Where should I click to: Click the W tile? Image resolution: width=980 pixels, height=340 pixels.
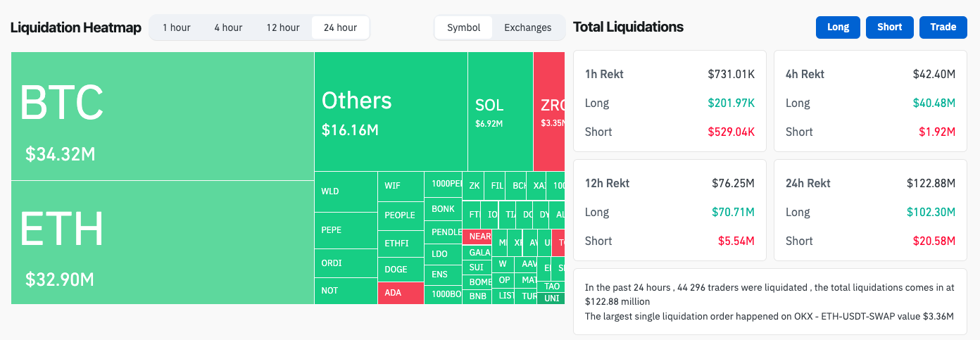pyautogui.click(x=503, y=265)
